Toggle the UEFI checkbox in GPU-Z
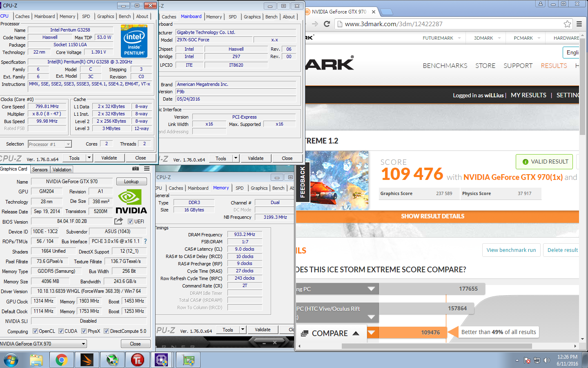This screenshot has height=368, width=588. pyautogui.click(x=130, y=222)
